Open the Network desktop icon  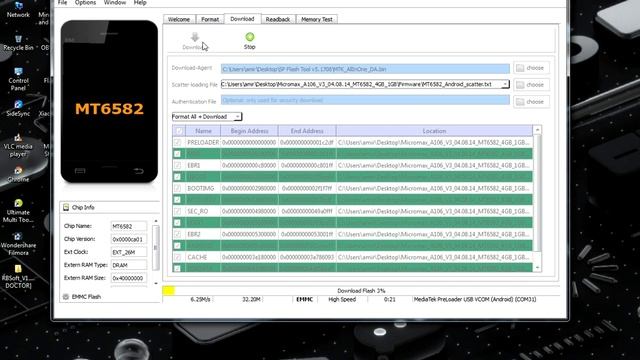point(18,6)
